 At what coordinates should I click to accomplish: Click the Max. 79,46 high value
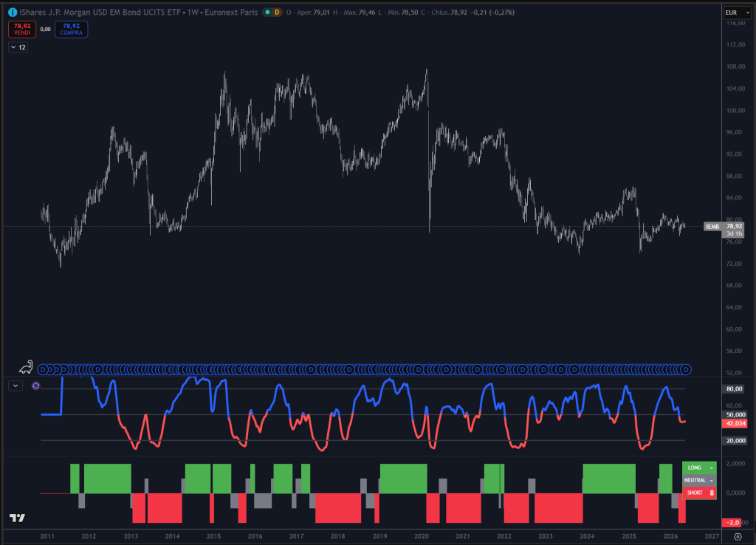click(360, 13)
